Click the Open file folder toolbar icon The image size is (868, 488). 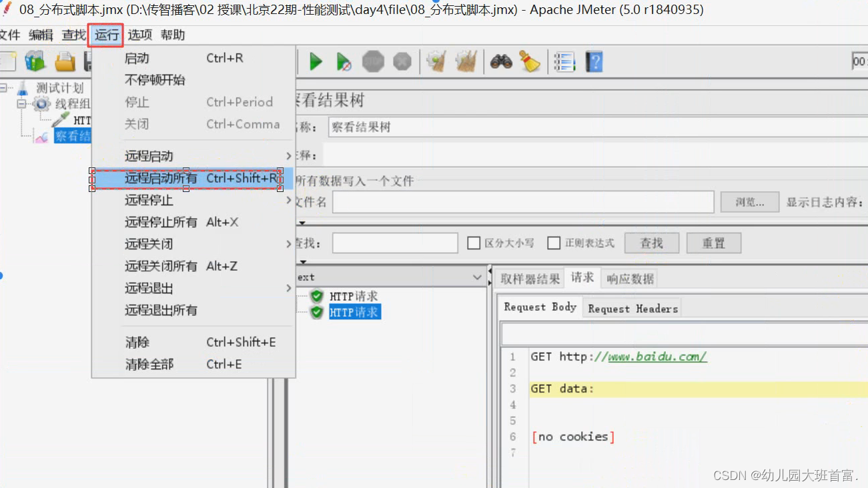(65, 62)
